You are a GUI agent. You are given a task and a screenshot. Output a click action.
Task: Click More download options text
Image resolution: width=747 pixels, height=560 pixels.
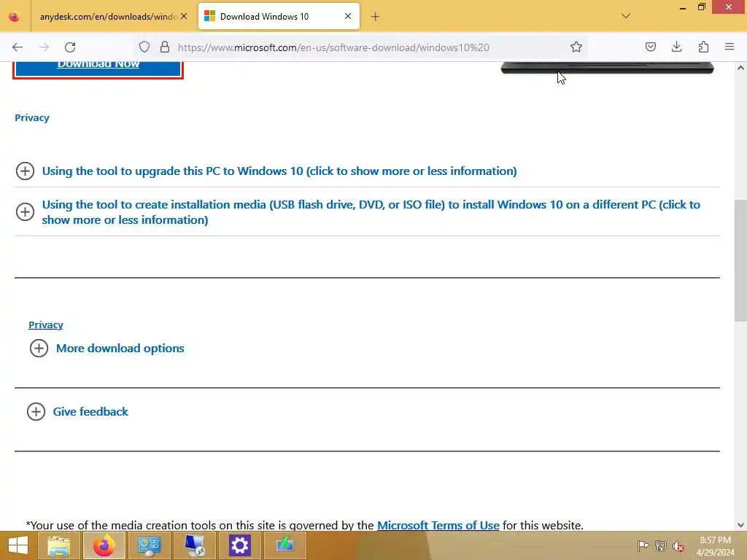(x=120, y=348)
